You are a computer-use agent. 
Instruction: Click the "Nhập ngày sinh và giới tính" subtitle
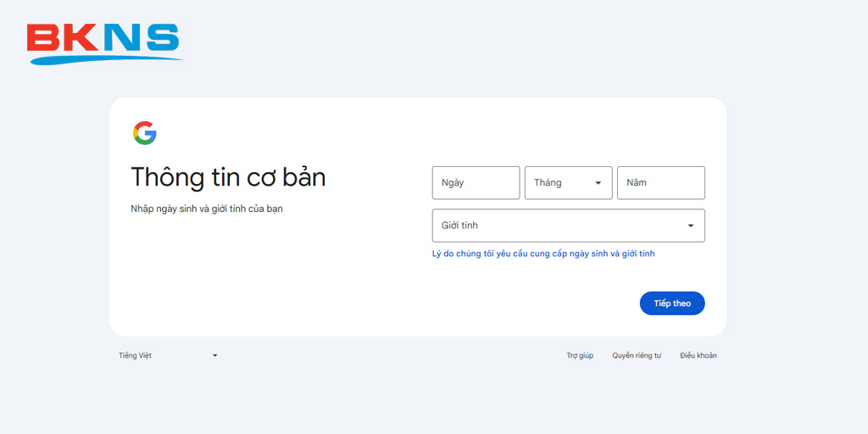click(x=207, y=209)
